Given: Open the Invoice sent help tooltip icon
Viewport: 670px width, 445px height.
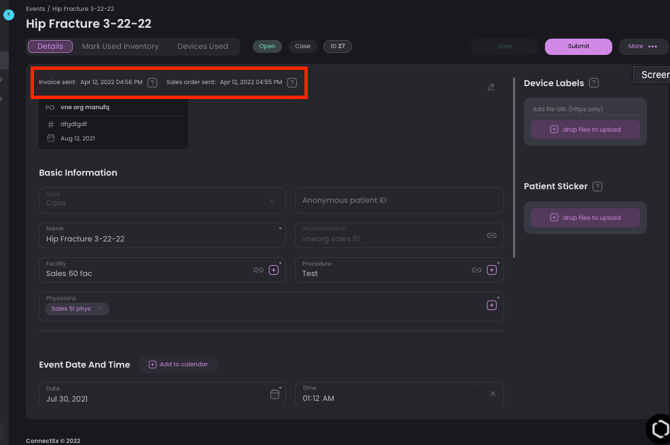Looking at the screenshot, I should click(x=152, y=83).
